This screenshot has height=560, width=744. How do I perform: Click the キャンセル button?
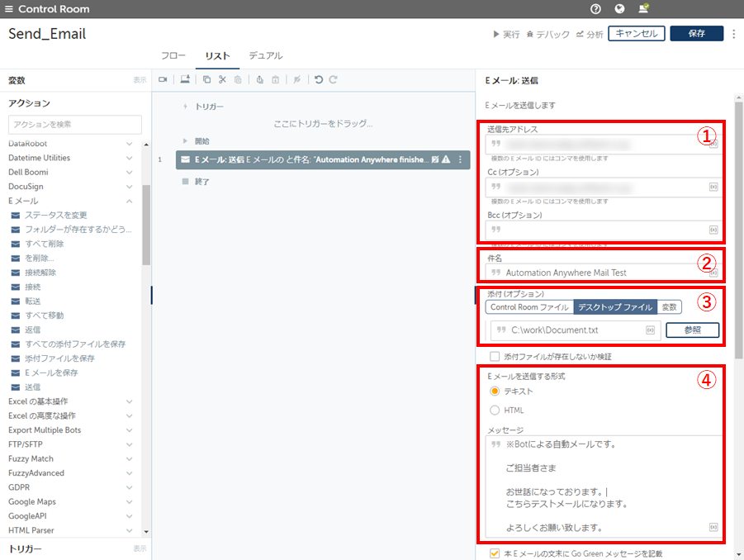click(637, 34)
